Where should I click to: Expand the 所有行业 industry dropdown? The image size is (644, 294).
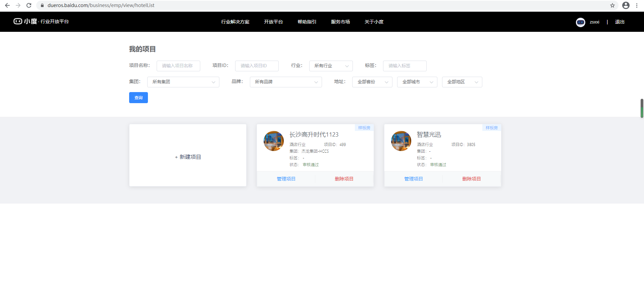point(331,66)
